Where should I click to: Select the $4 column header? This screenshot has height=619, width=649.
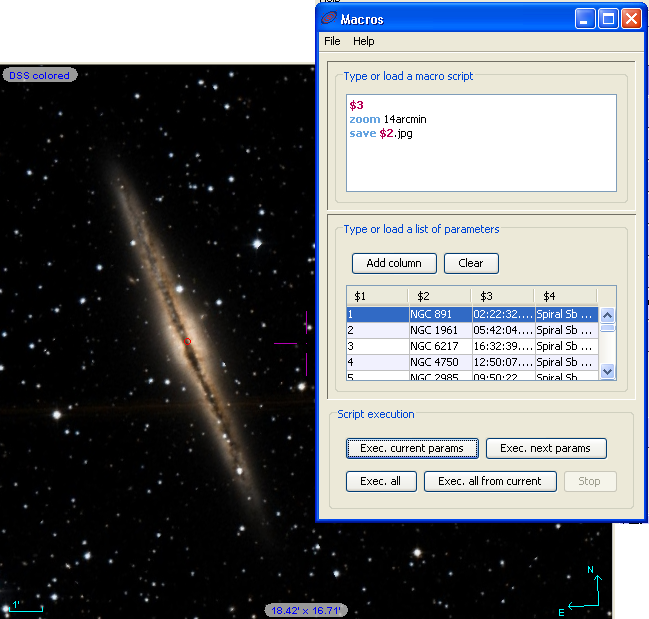pos(565,296)
